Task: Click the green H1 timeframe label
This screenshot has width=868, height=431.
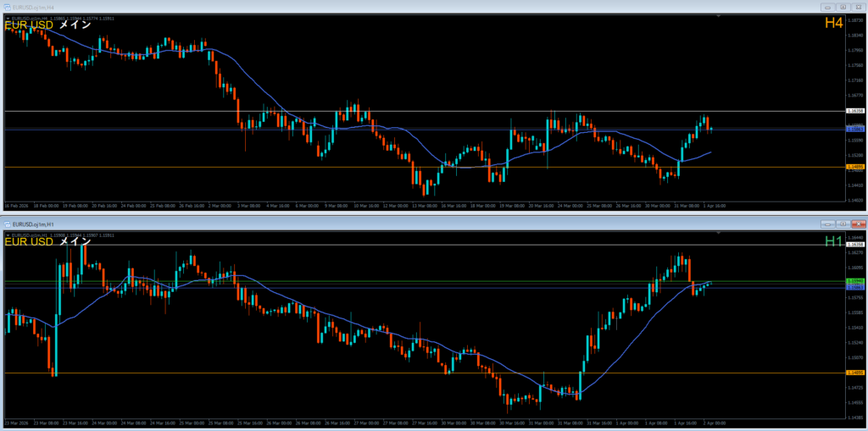Action: click(x=834, y=241)
